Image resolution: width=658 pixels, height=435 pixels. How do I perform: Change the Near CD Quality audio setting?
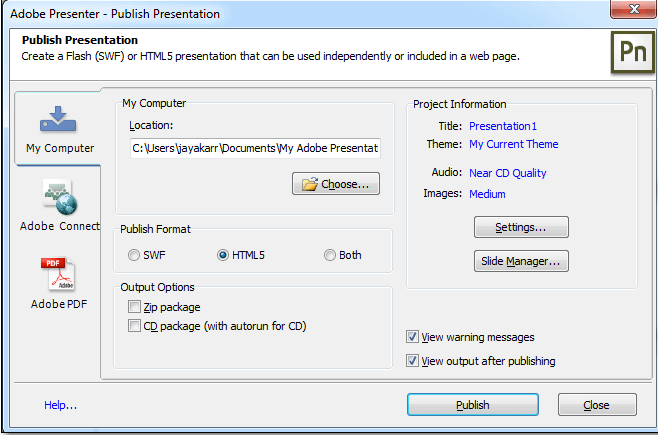tap(507, 173)
